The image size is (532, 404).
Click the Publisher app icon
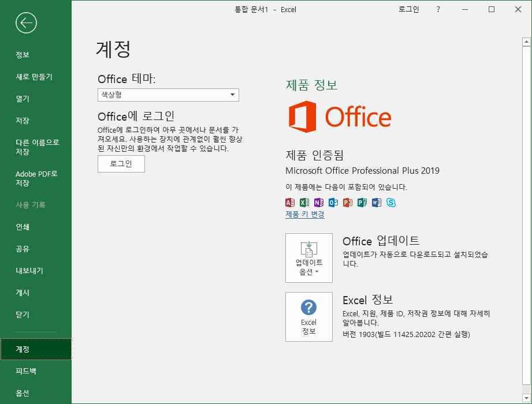pyautogui.click(x=362, y=203)
